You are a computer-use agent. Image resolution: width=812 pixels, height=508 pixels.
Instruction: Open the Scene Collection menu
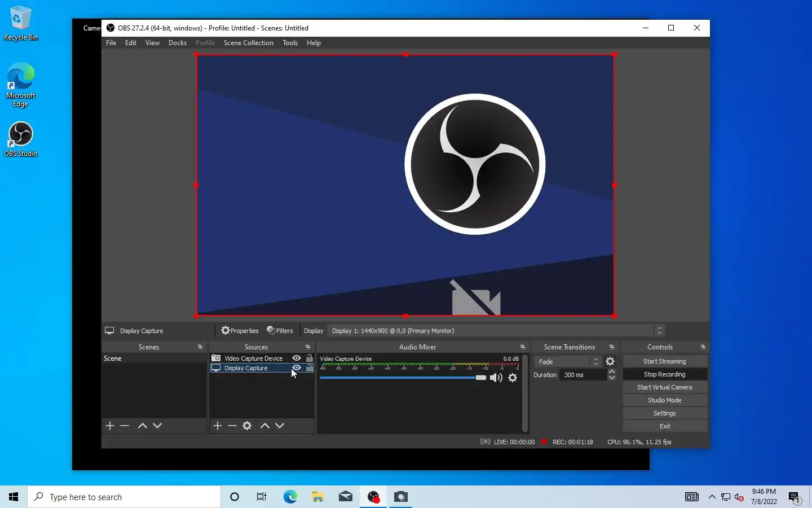(248, 43)
